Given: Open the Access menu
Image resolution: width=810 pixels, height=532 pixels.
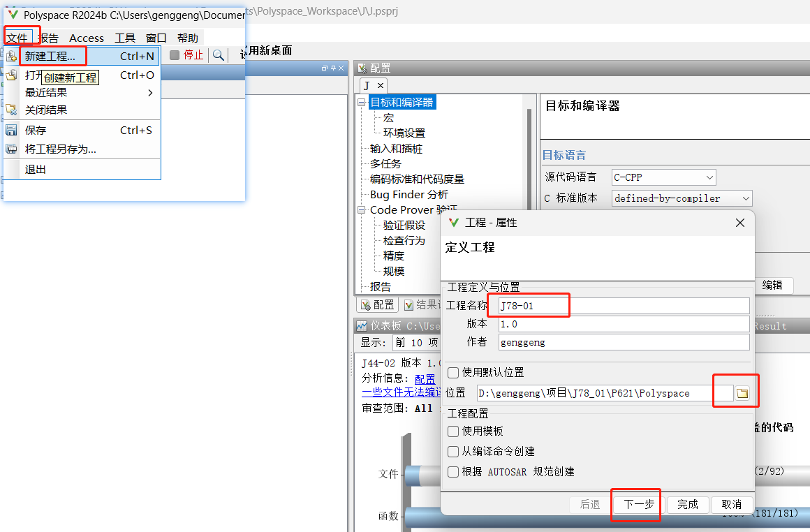Looking at the screenshot, I should pyautogui.click(x=87, y=38).
